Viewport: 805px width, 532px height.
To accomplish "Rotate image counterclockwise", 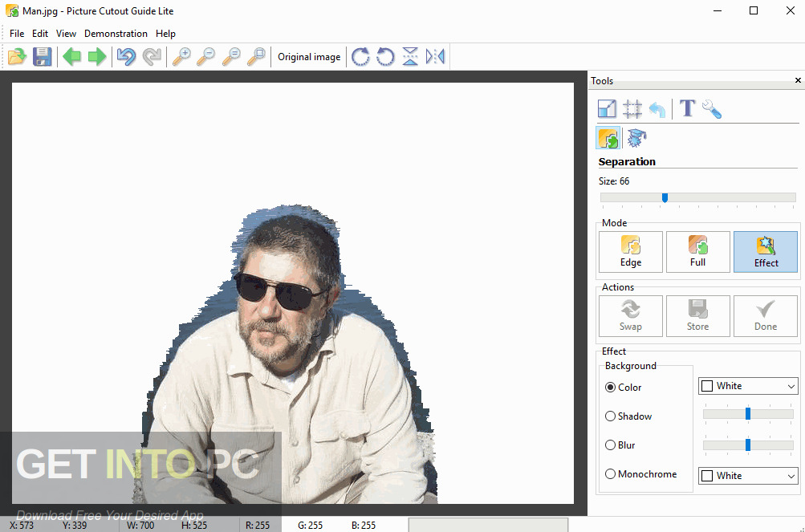I will (x=385, y=56).
